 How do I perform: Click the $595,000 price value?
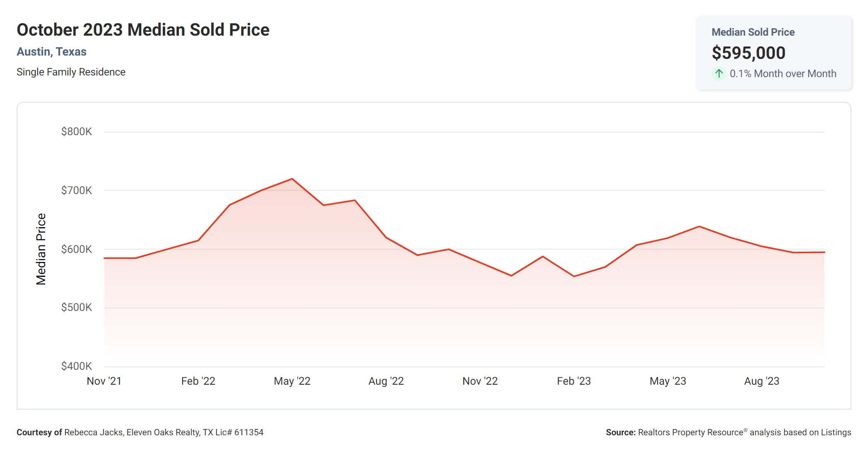point(748,53)
